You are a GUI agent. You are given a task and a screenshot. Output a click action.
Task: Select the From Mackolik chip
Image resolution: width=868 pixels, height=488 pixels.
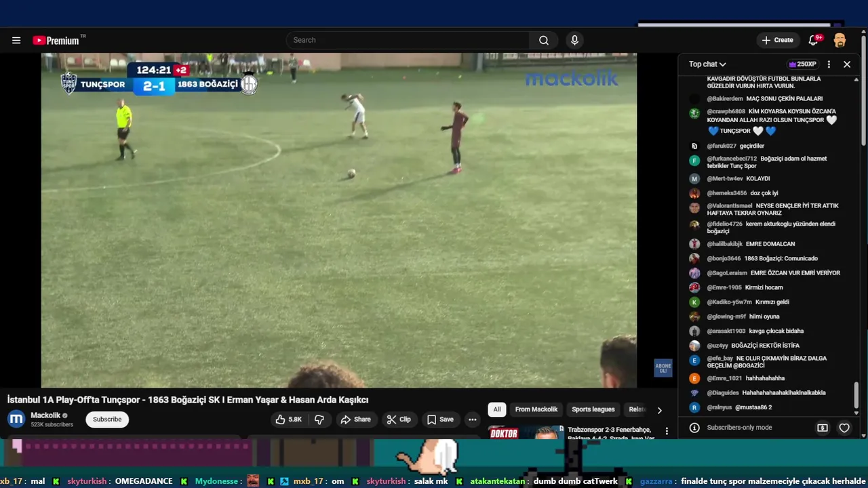(x=536, y=409)
